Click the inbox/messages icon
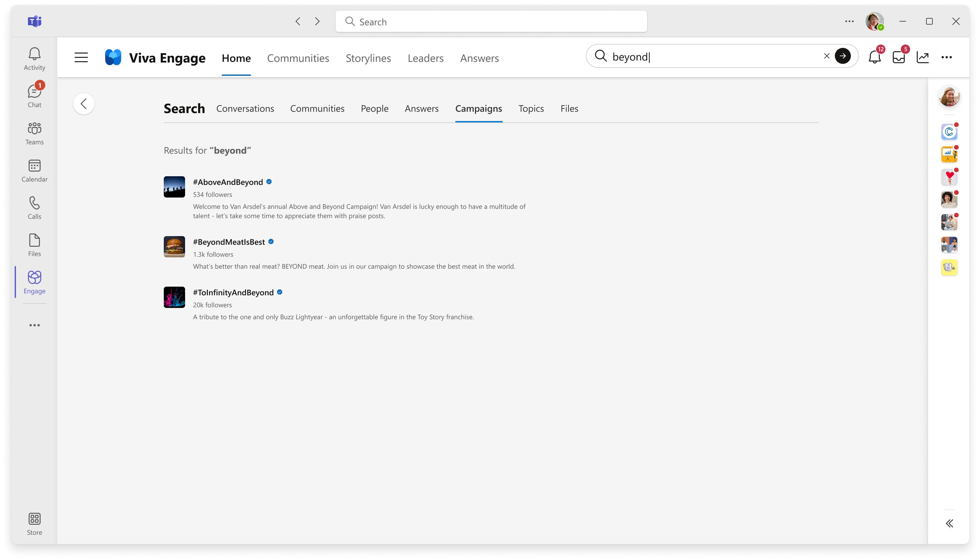This screenshot has width=980, height=560. click(x=898, y=57)
